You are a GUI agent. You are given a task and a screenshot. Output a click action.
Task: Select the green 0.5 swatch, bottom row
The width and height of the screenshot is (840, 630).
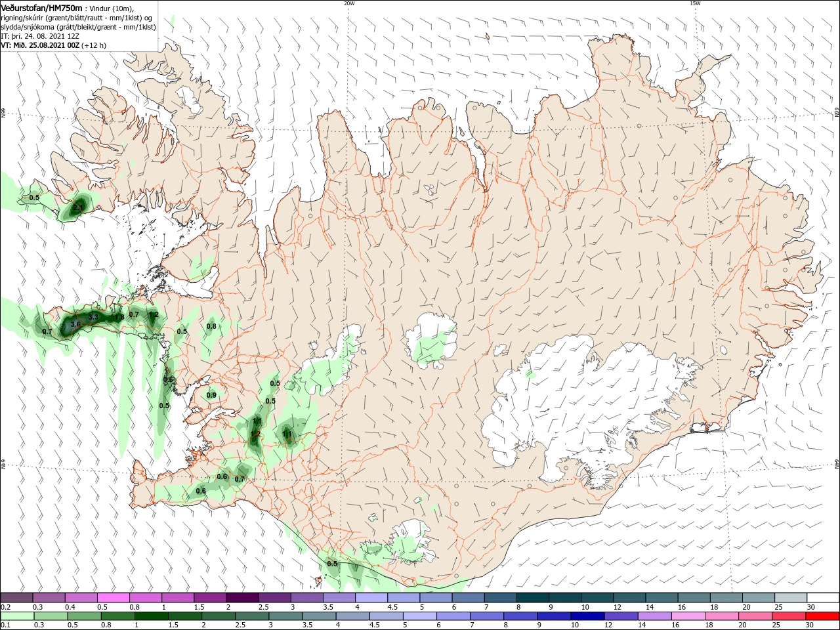85,616
